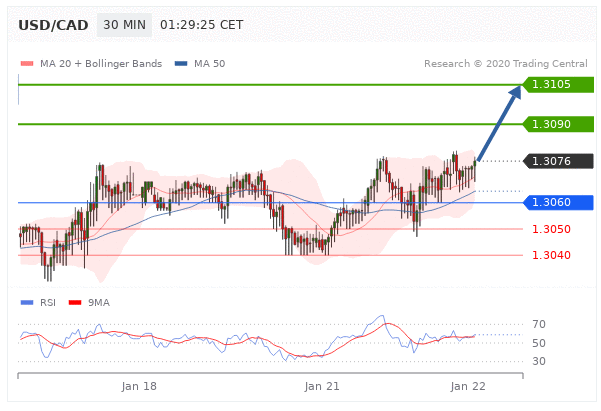
Task: Click the 1.3050 support level label
Action: [551, 229]
